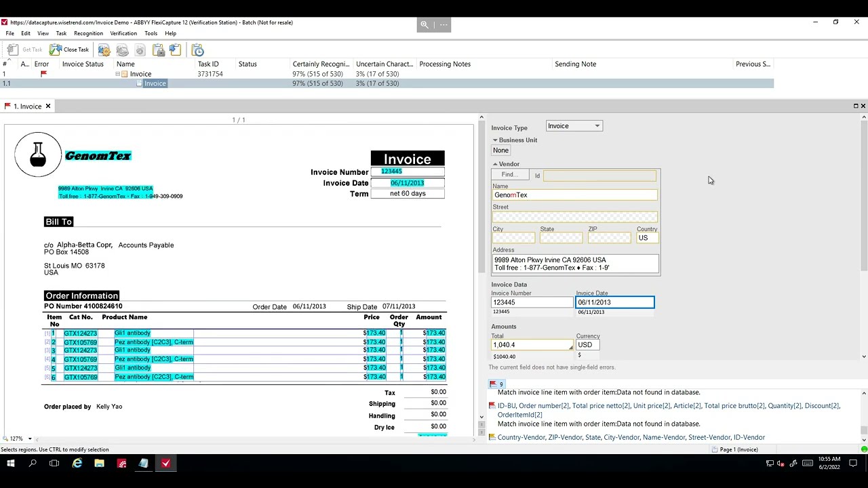Open the View menu
868x488 pixels.
pos(43,33)
